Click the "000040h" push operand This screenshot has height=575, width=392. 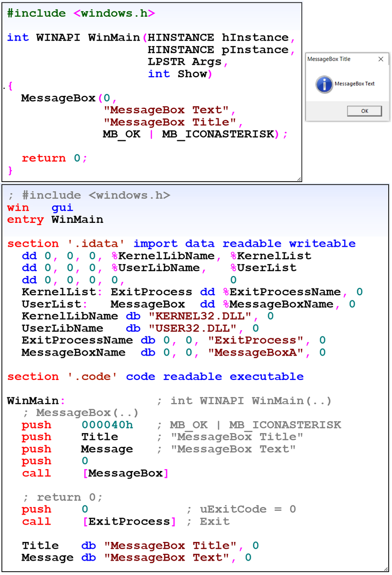(107, 425)
